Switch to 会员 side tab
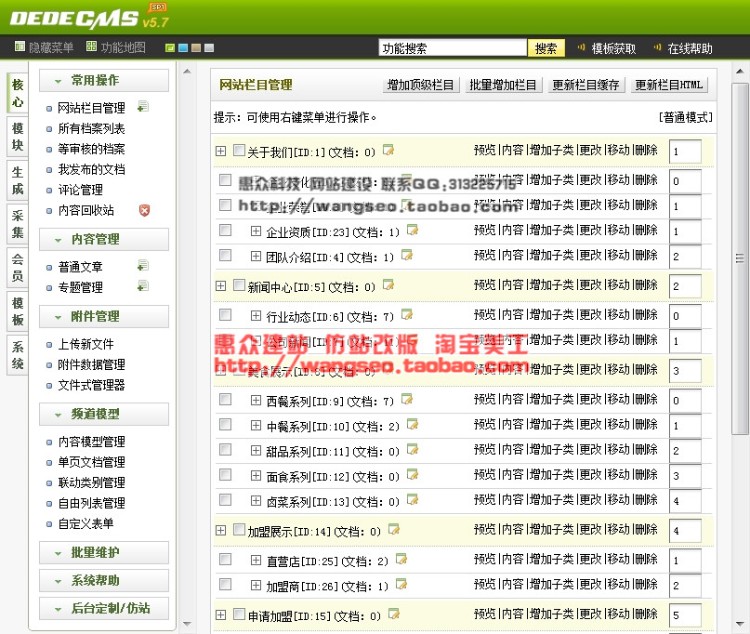The height and width of the screenshot is (634, 750). (18, 268)
